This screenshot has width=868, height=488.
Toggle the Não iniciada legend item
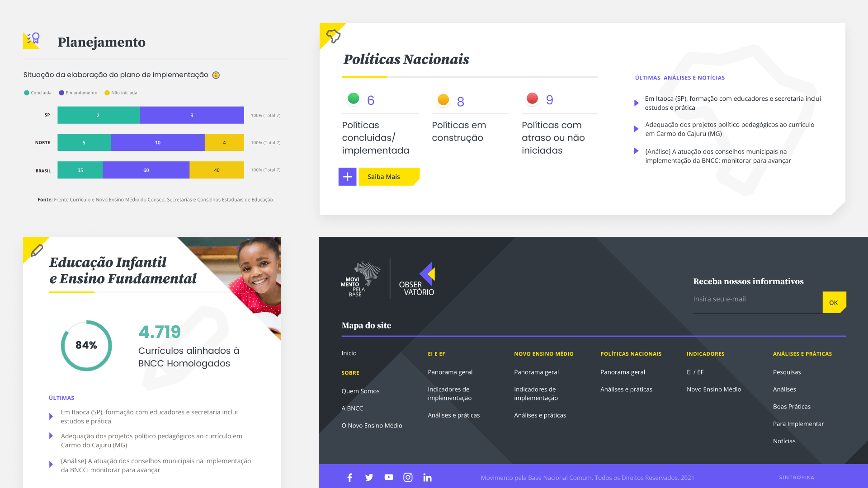[121, 93]
